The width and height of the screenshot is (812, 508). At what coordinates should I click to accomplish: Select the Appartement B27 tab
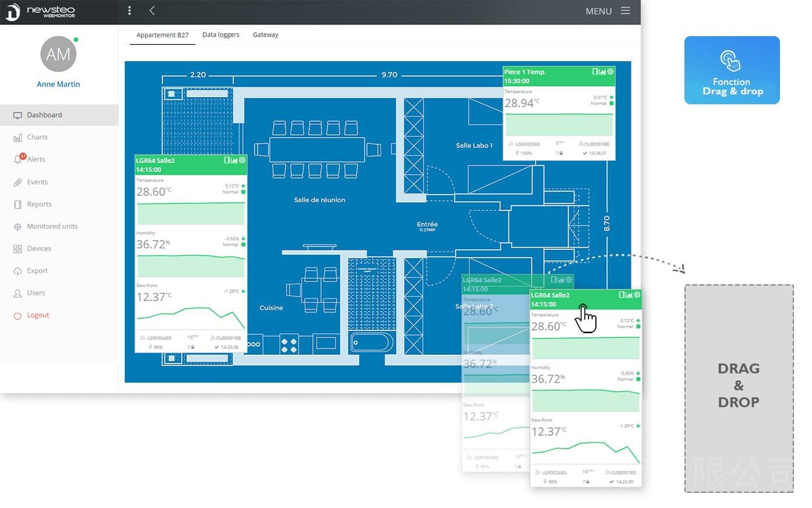(163, 35)
